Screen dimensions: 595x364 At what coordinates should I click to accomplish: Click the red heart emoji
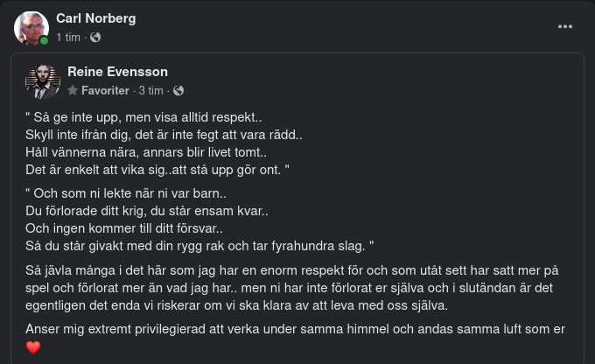(33, 348)
